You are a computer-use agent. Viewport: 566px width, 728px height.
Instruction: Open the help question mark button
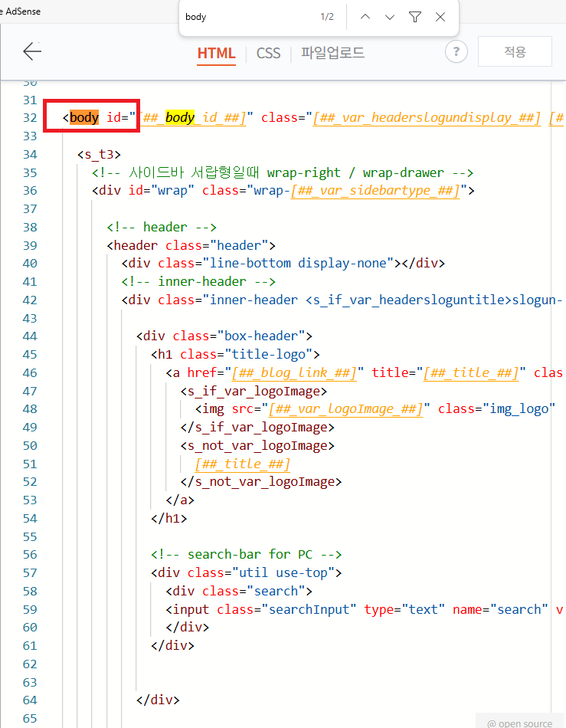(456, 51)
